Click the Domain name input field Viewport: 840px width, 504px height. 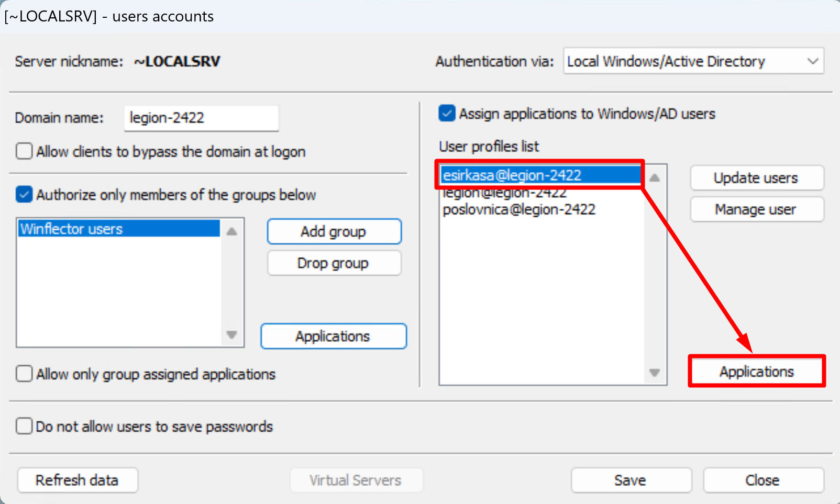pyautogui.click(x=201, y=118)
